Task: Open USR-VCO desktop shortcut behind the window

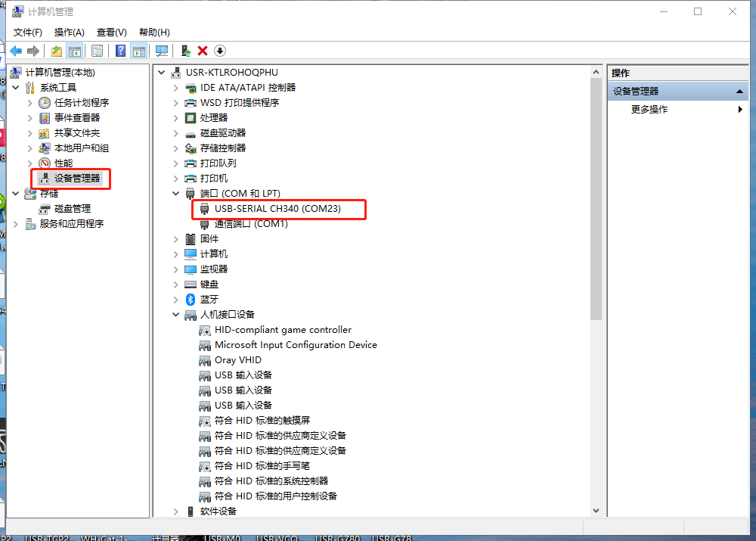Action: (x=277, y=538)
